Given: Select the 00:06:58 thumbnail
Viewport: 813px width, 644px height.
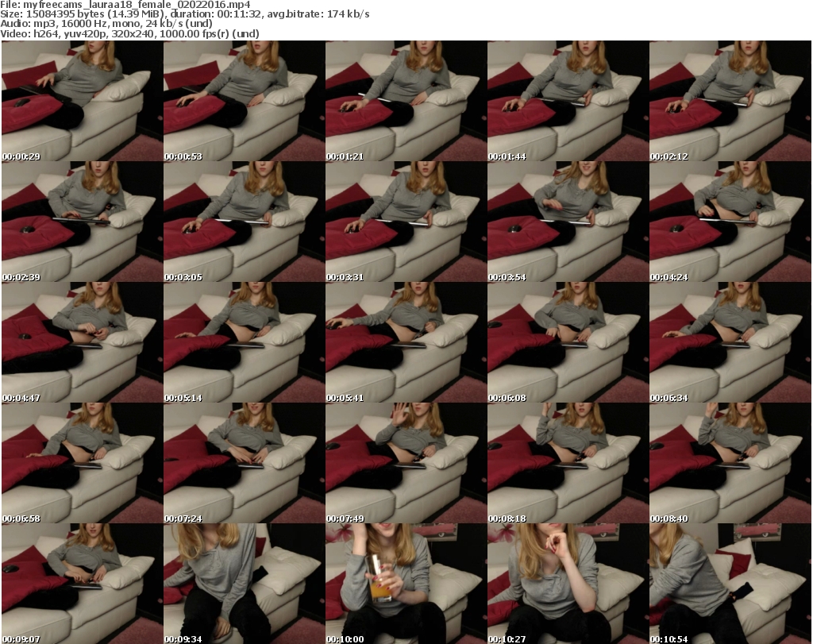Looking at the screenshot, I should (x=82, y=463).
